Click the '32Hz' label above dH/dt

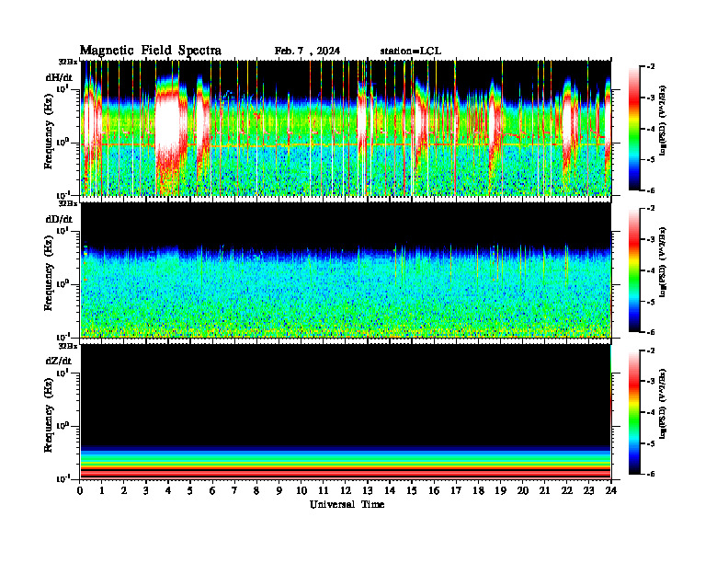68,62
